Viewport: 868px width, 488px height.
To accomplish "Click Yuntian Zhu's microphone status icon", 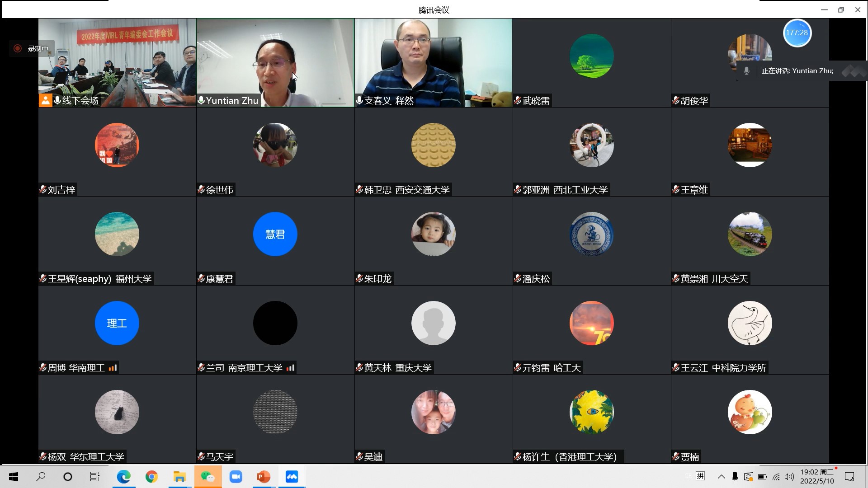I will click(x=201, y=100).
